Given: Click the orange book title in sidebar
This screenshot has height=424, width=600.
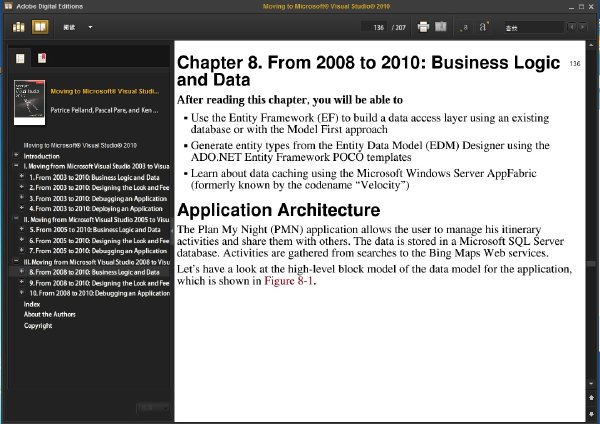Looking at the screenshot, I should tap(105, 91).
